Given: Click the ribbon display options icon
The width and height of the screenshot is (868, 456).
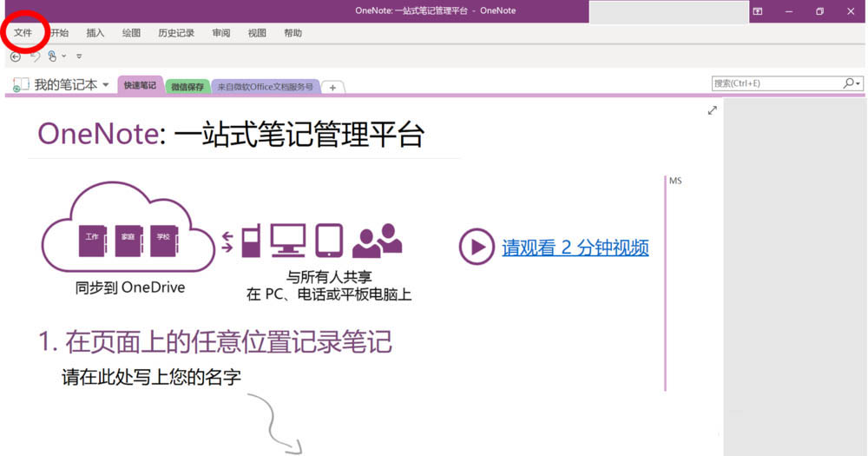Looking at the screenshot, I should click(x=758, y=11).
